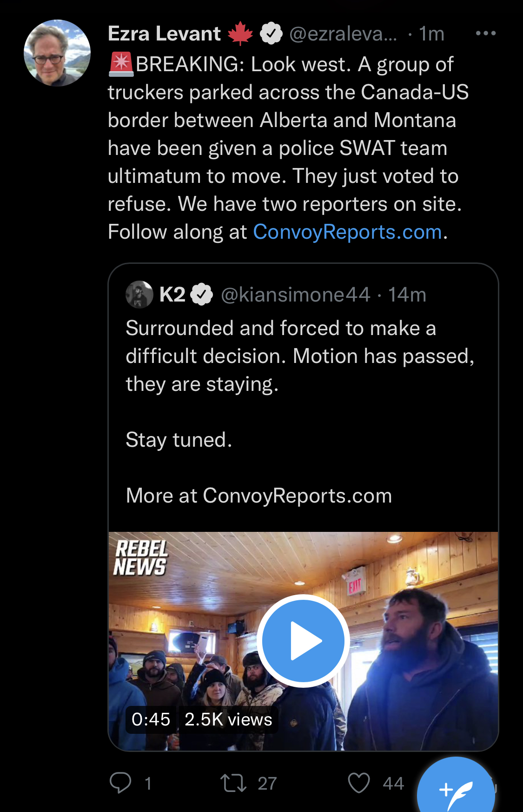Tap the reply speech bubble icon
This screenshot has width=523, height=812.
coord(120,783)
